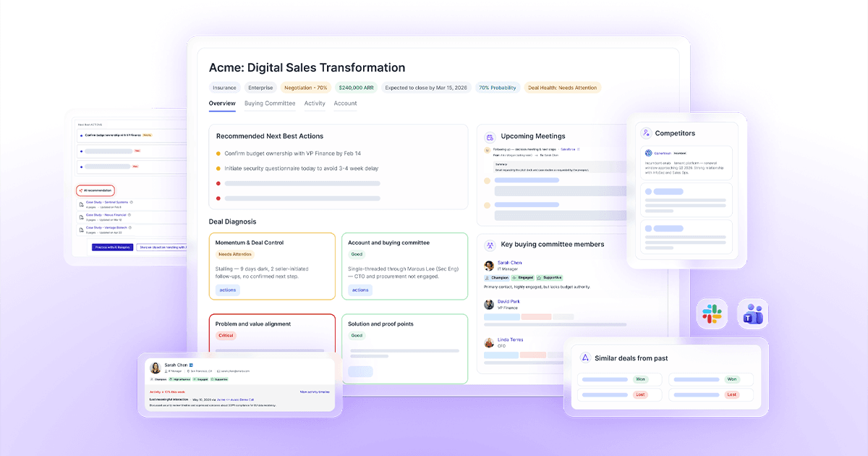868x456 pixels.
Task: Click Sarah Chen's avatar in committee list
Action: click(x=489, y=266)
